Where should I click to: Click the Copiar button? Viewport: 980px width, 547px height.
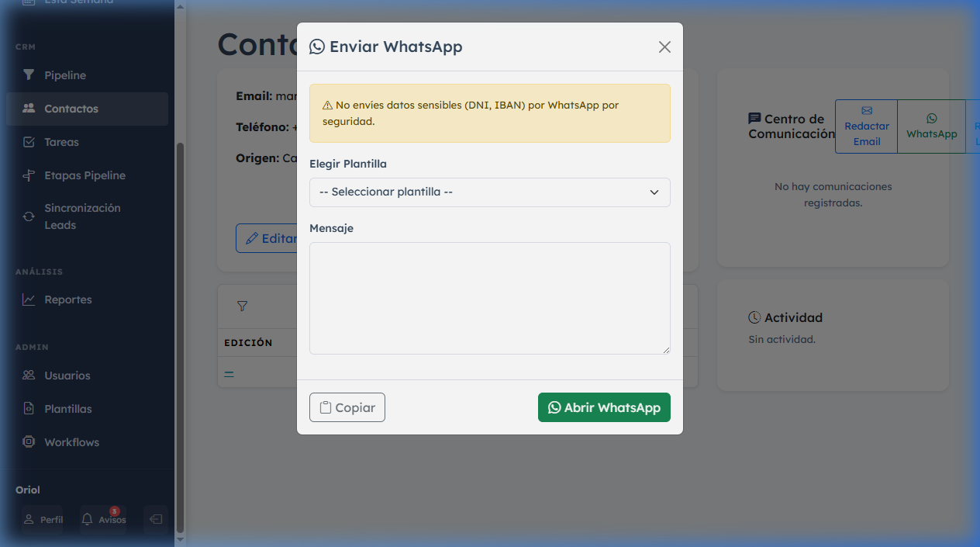(x=347, y=407)
